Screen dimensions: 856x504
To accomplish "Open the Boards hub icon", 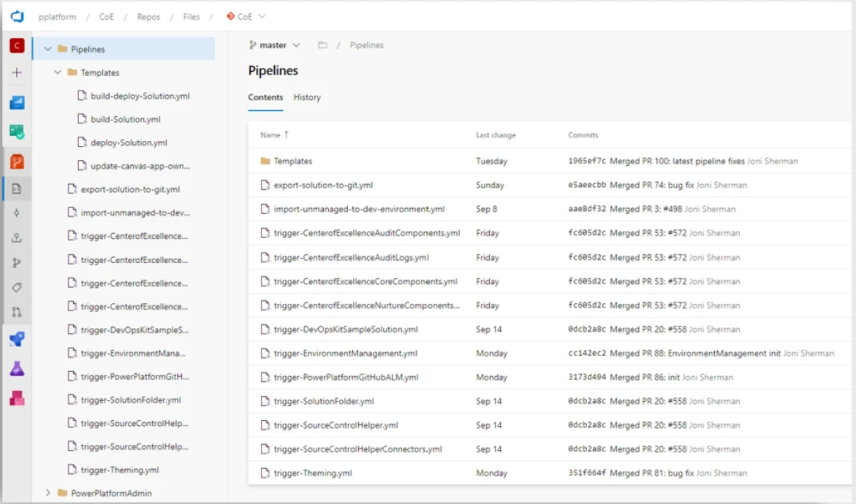I will (x=17, y=131).
